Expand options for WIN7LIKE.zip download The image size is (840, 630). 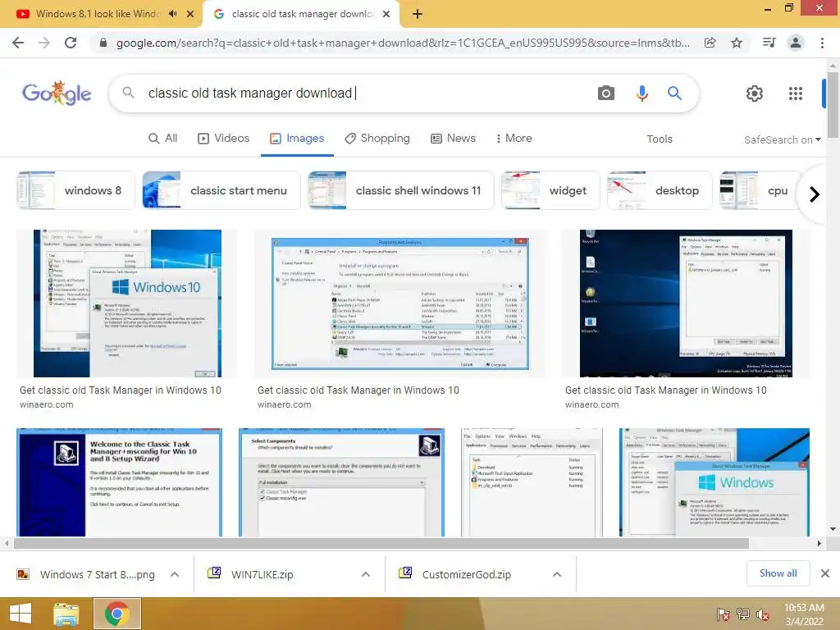[x=366, y=574]
